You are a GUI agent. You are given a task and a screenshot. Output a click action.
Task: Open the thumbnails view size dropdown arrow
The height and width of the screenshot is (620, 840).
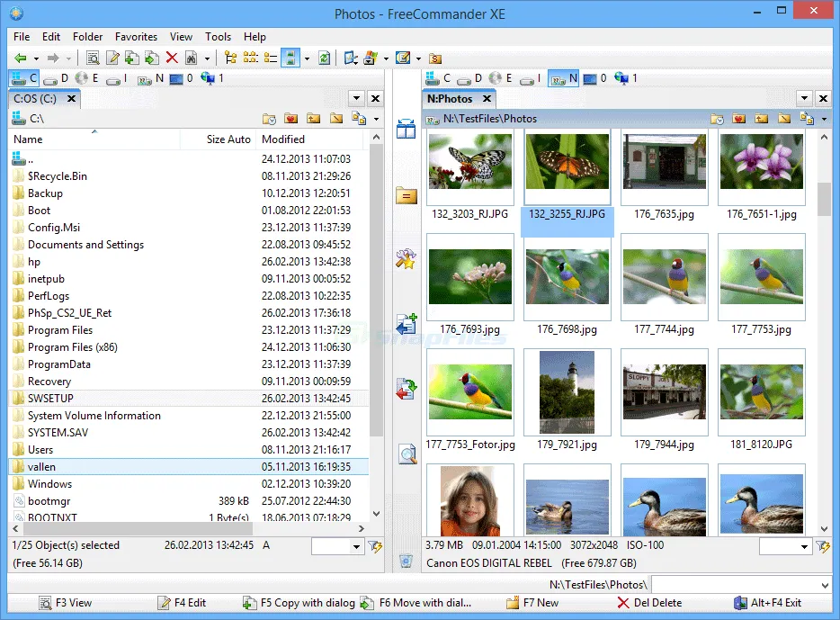pos(307,58)
